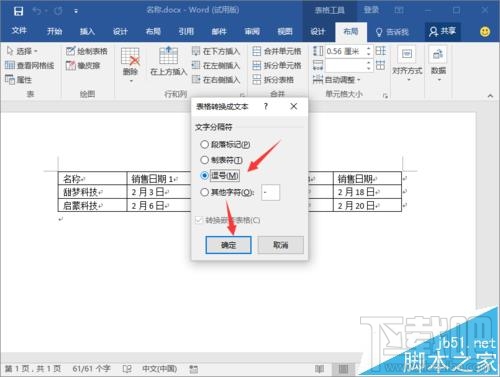The height and width of the screenshot is (377, 500).
Task: Click the 取消 cancel button
Action: (281, 245)
